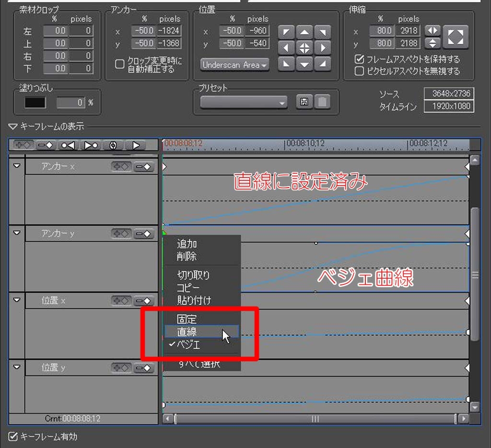Click the 素材クロップ 左 pixels field

(x=81, y=31)
